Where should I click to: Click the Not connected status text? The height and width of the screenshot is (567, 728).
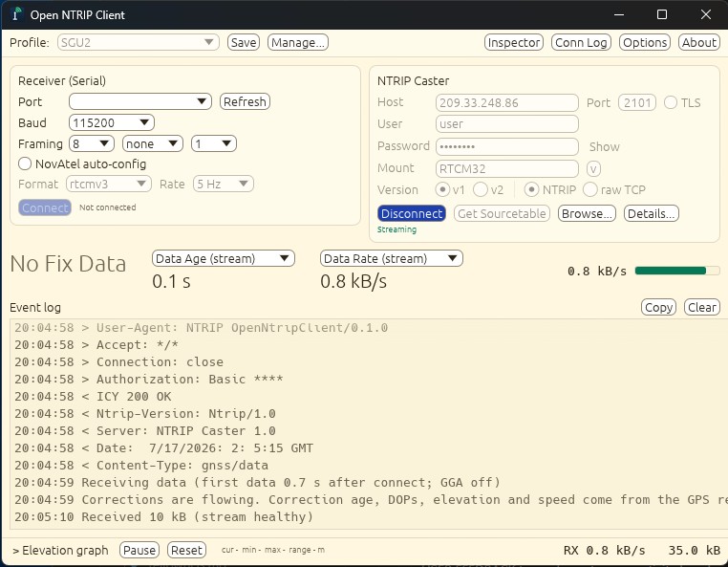tap(108, 207)
